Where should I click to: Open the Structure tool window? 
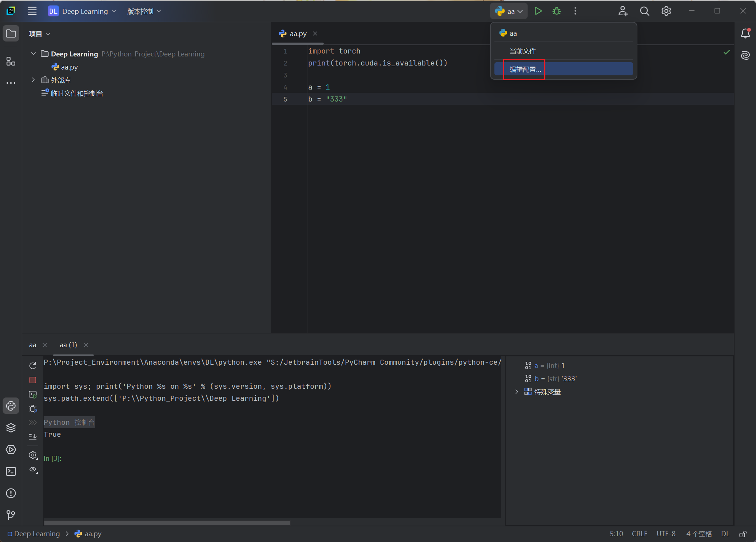11,61
